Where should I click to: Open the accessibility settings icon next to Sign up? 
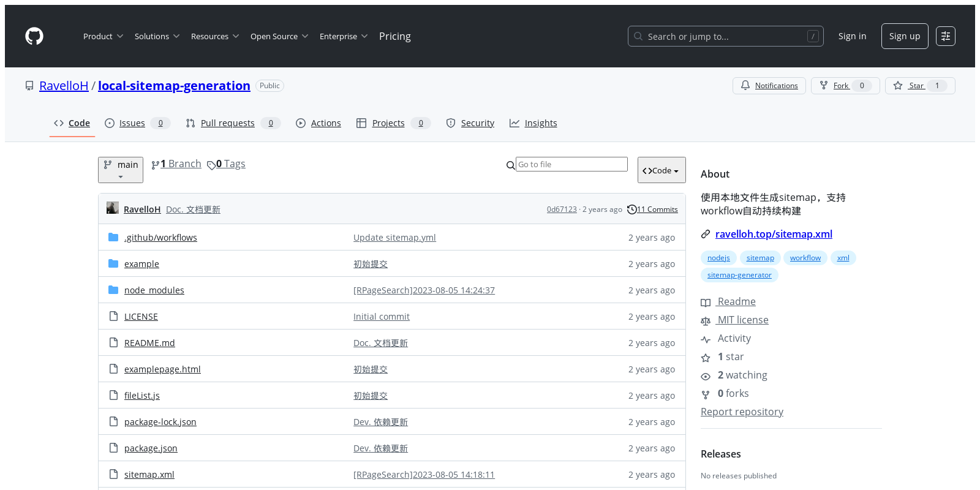946,36
